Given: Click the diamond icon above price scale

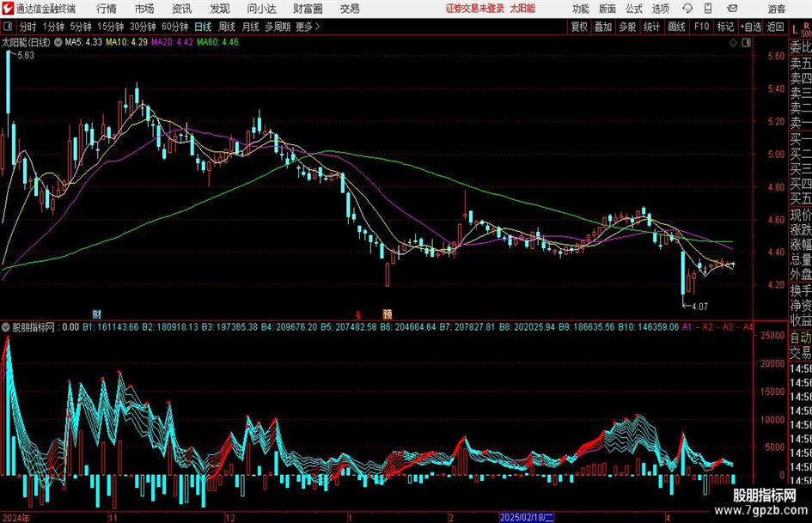Looking at the screenshot, I should coord(733,42).
